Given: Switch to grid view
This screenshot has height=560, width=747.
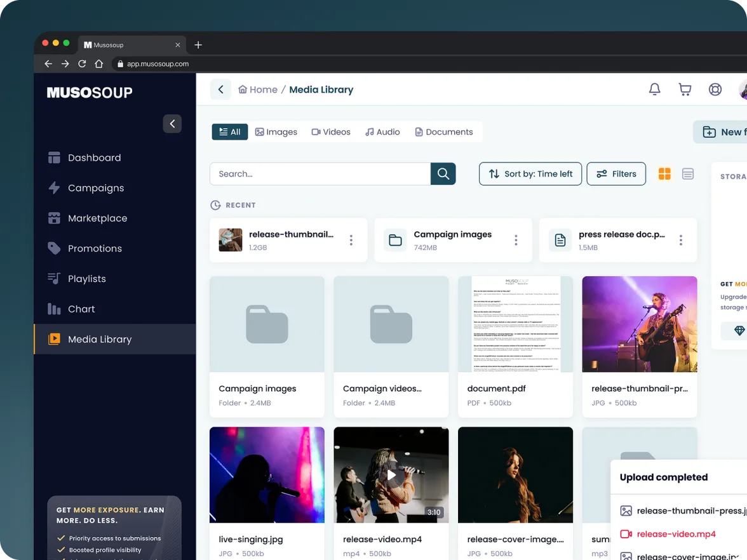Looking at the screenshot, I should click(664, 174).
